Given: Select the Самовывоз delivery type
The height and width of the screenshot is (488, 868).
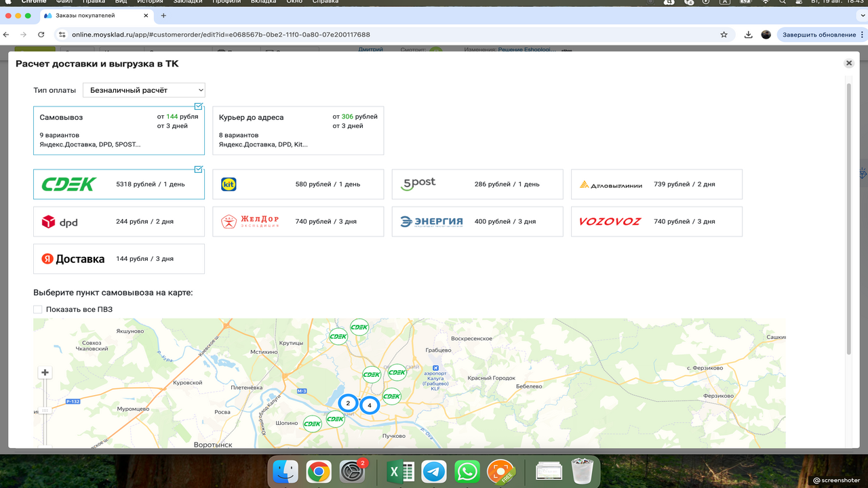Looking at the screenshot, I should click(x=119, y=130).
